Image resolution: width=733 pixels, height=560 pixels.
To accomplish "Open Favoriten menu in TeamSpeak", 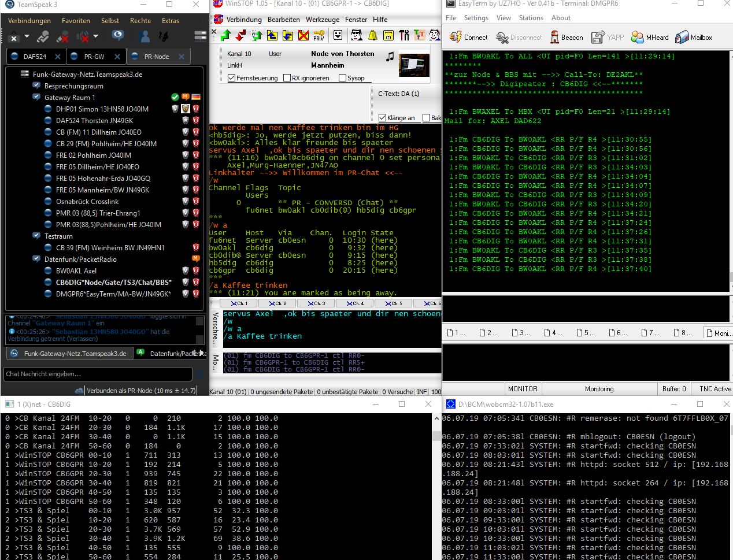I will tap(76, 20).
